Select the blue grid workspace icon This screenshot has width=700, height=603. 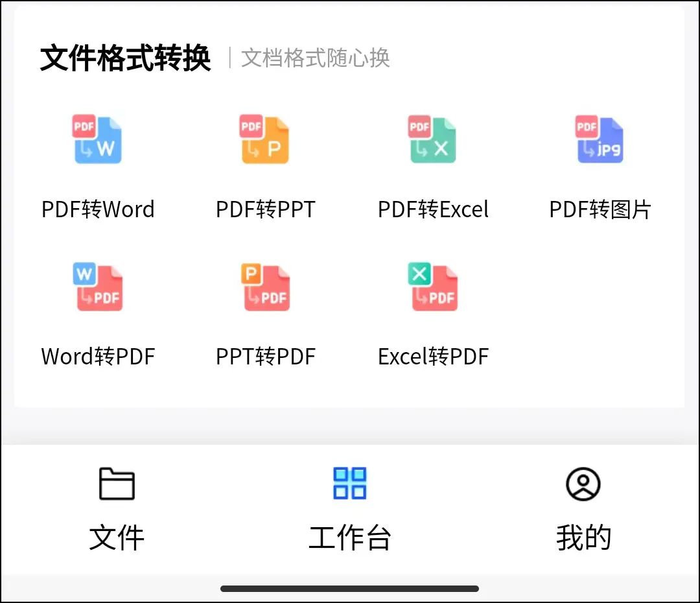click(x=351, y=483)
